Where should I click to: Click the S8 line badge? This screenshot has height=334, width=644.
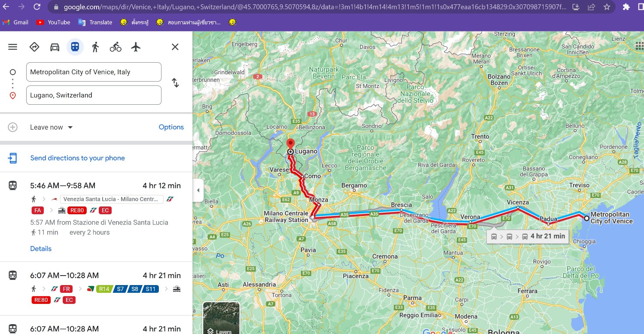point(135,289)
